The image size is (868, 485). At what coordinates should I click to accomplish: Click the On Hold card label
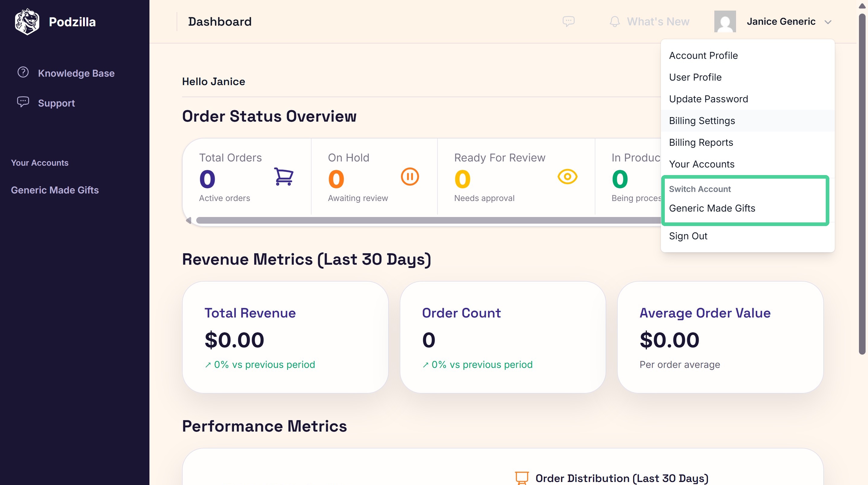348,158
